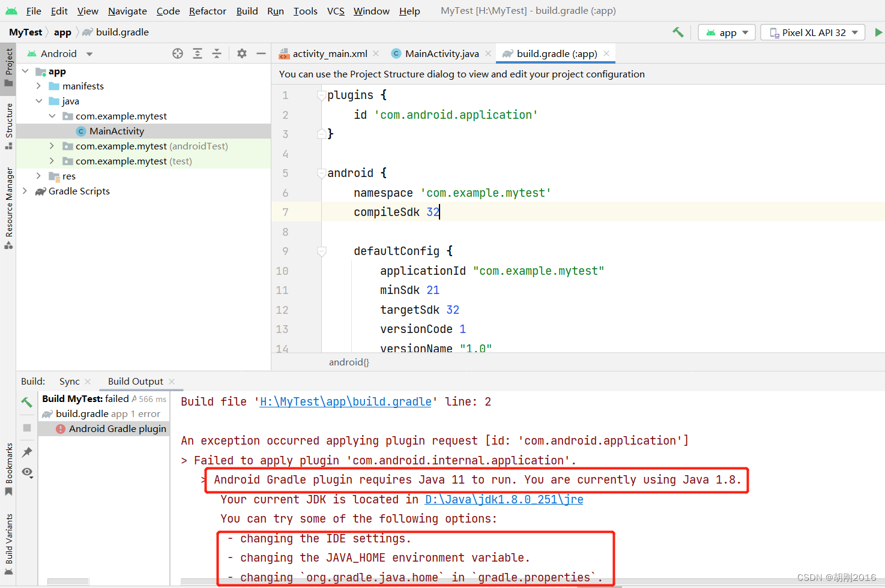Open the Refactor menu
Screen dimensions: 885x588
(x=208, y=11)
